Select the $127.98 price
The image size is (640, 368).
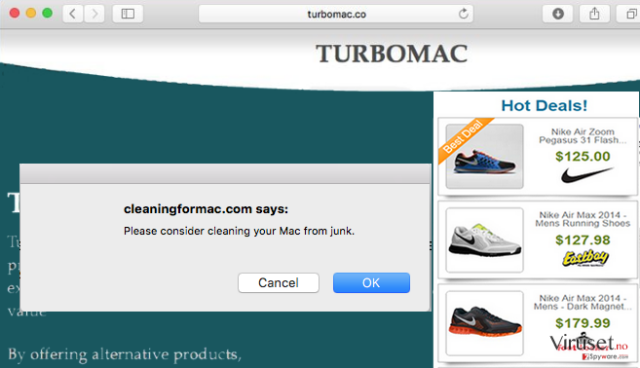point(582,240)
